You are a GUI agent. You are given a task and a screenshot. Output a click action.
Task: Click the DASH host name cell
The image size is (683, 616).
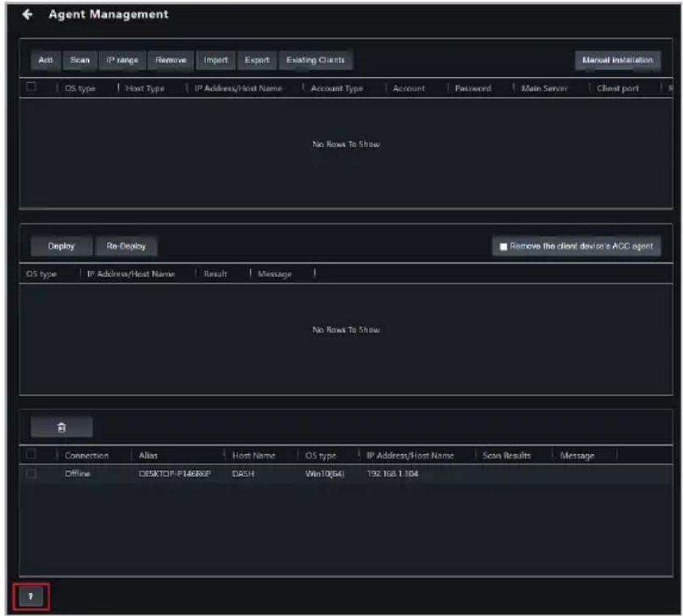243,474
